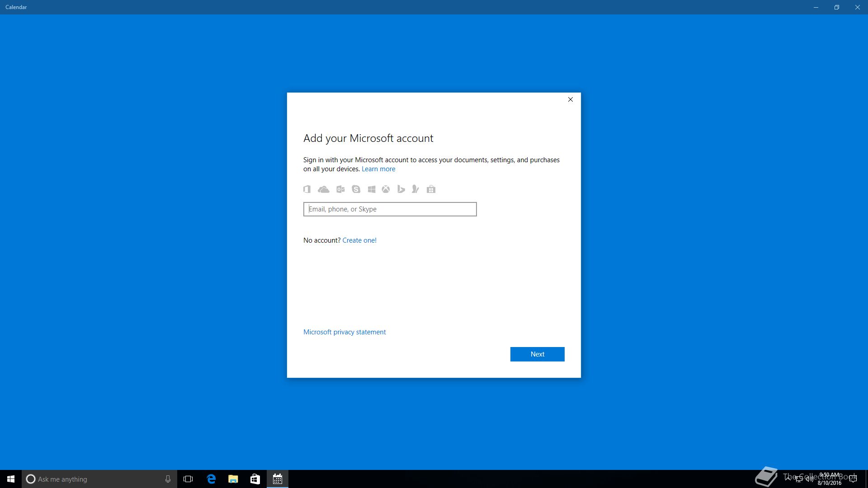Click the taskbar date 8/10/2016
Screen dimensions: 868x488
[x=830, y=483]
